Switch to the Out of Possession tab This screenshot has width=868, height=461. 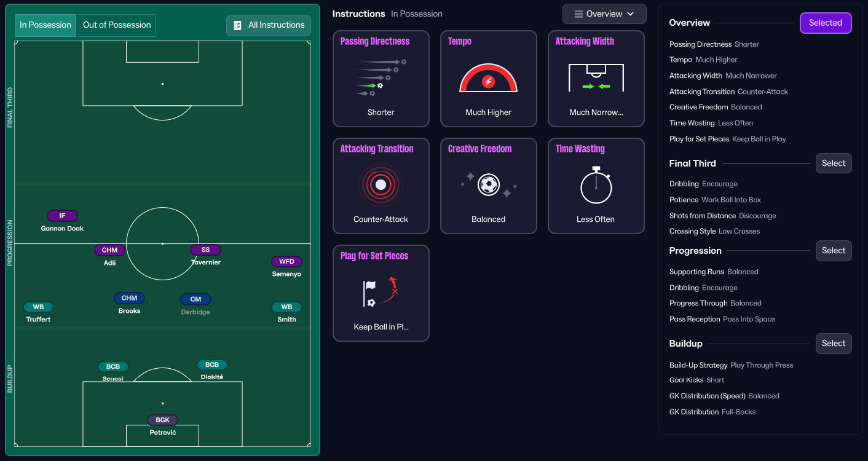[x=117, y=25]
